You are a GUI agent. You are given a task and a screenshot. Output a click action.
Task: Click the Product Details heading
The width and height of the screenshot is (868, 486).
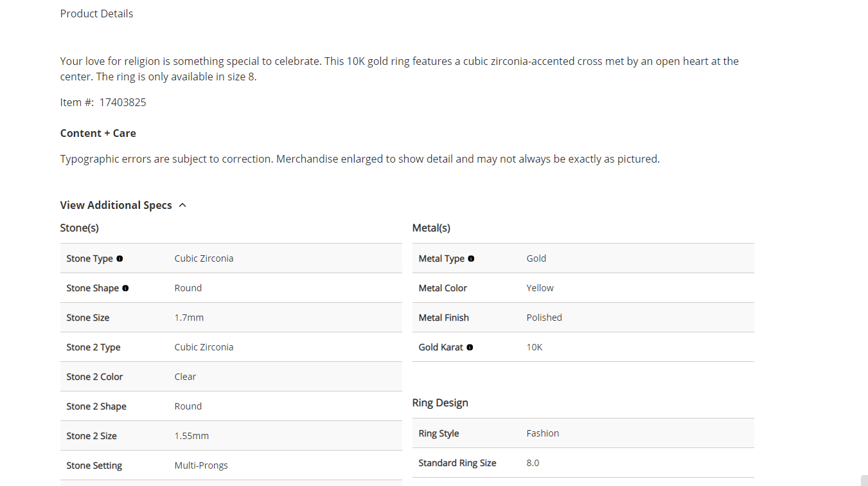(96, 14)
